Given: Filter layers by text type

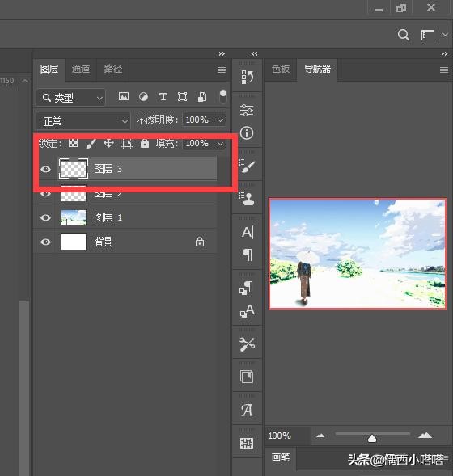Looking at the screenshot, I should point(163,96).
